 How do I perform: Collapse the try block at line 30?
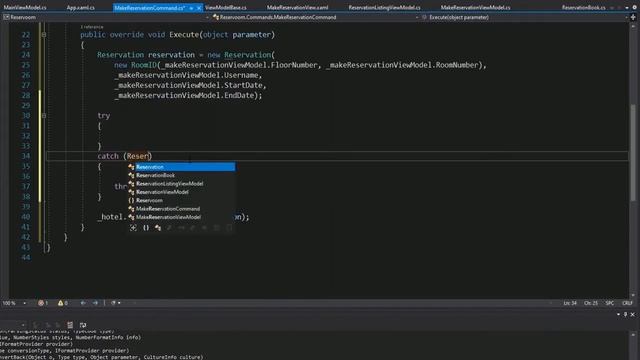click(x=44, y=116)
